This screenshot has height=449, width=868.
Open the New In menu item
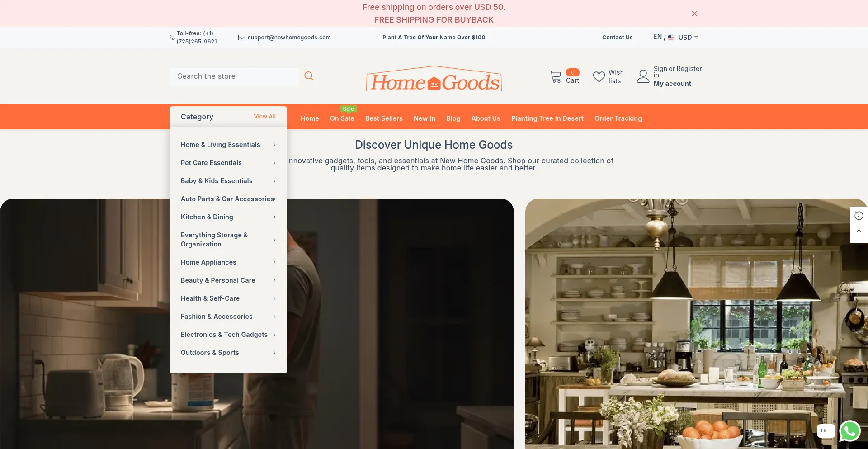pyautogui.click(x=425, y=118)
